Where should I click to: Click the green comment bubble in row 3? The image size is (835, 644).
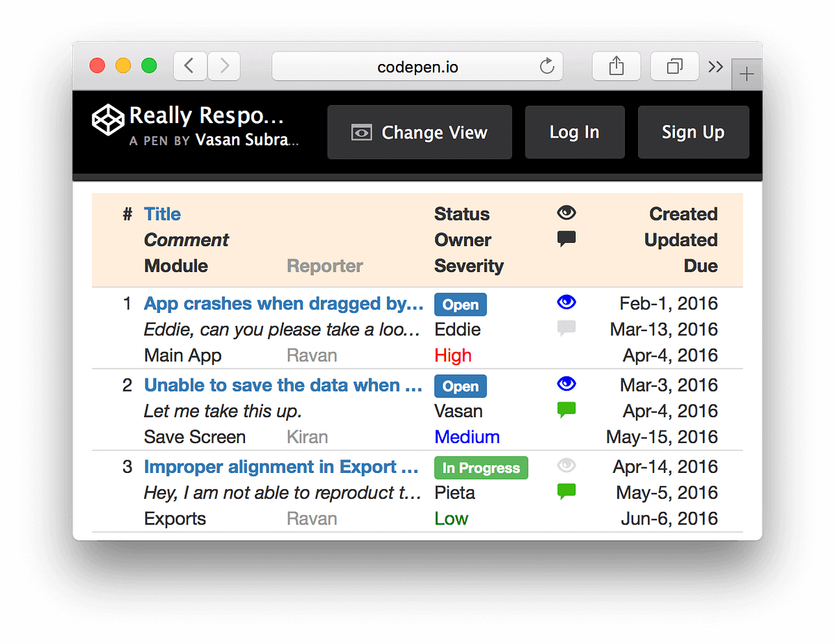point(566,492)
